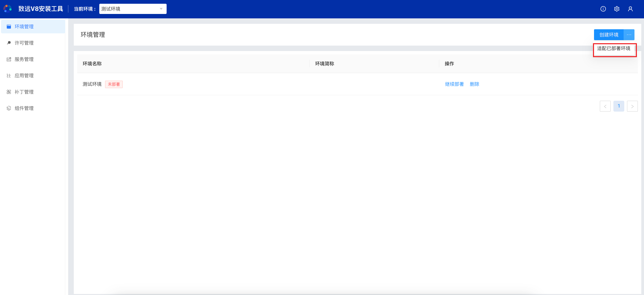Click the 未部署 status tag

(x=114, y=84)
